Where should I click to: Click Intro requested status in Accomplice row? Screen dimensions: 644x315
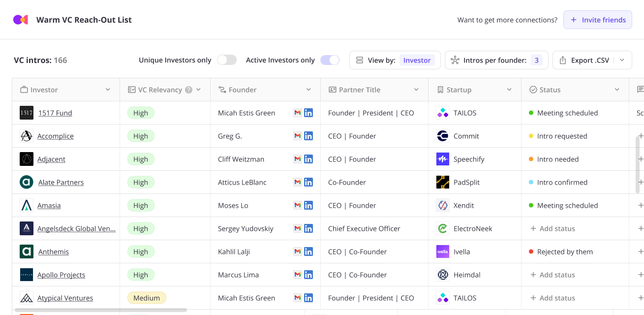558,136
